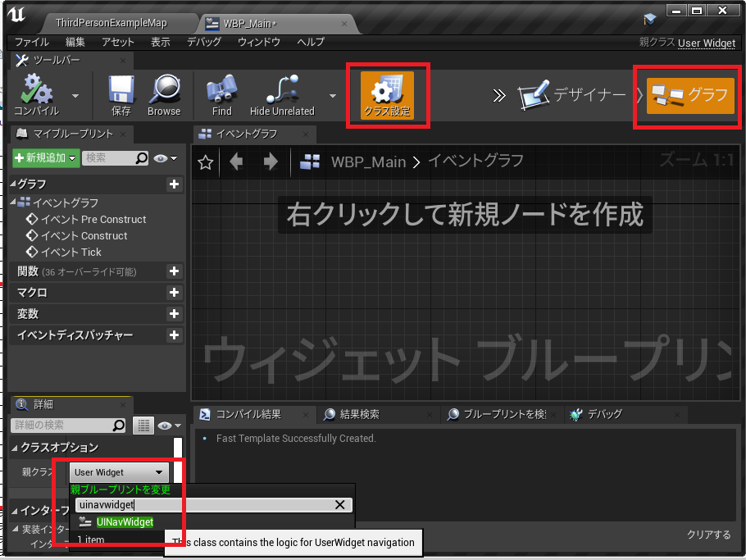Add a new graph with plus button
The width and height of the screenshot is (746, 560).
(174, 184)
